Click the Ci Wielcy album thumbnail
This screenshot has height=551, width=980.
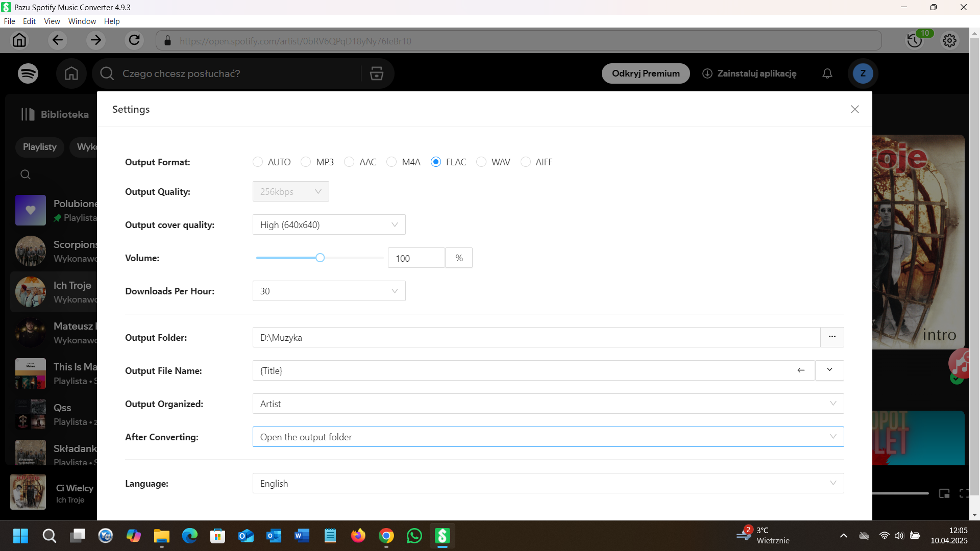(28, 492)
